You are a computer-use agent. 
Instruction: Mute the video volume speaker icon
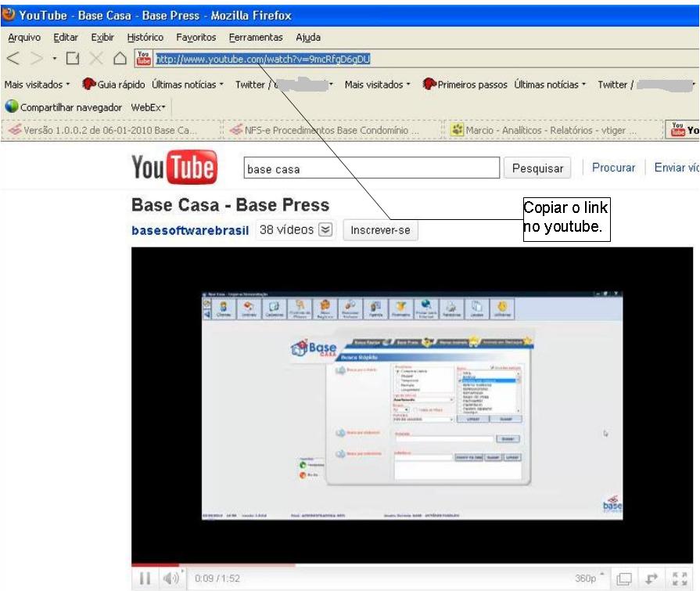(x=171, y=579)
